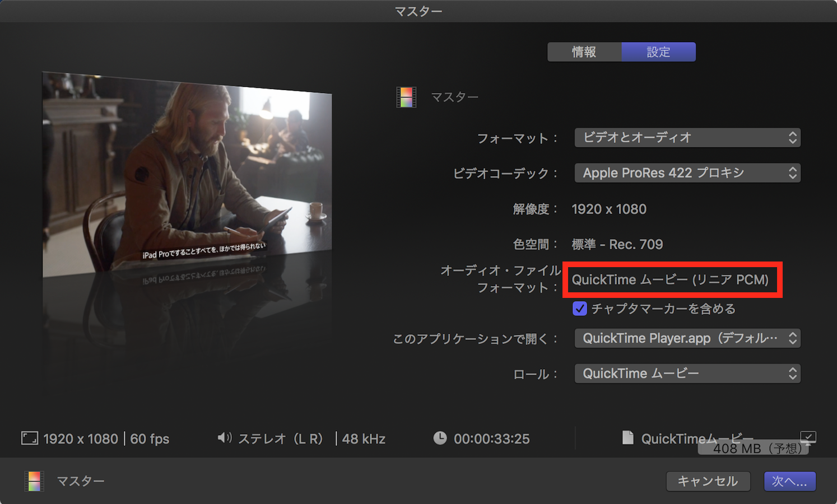Screen dimensions: 837x504
Task: Click the 60 fps frame rate text
Action: pos(150,439)
